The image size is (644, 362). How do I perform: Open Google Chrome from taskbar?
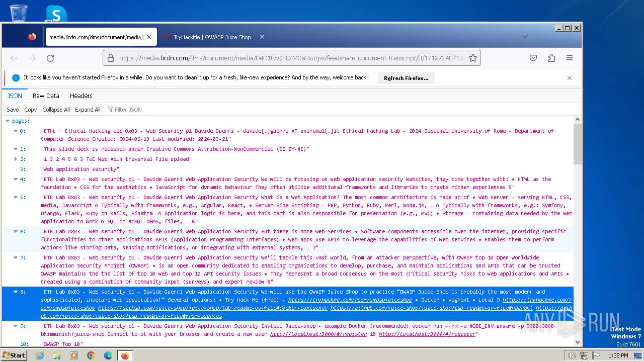click(91, 355)
